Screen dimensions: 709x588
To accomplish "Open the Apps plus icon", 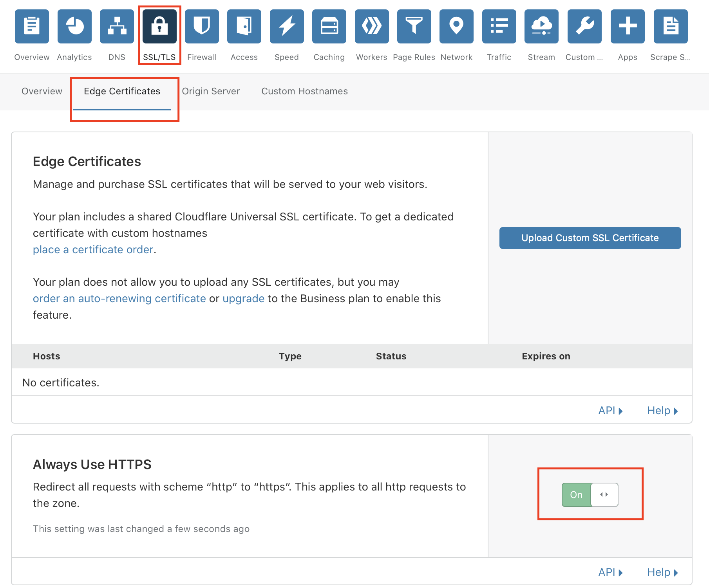I will click(628, 26).
